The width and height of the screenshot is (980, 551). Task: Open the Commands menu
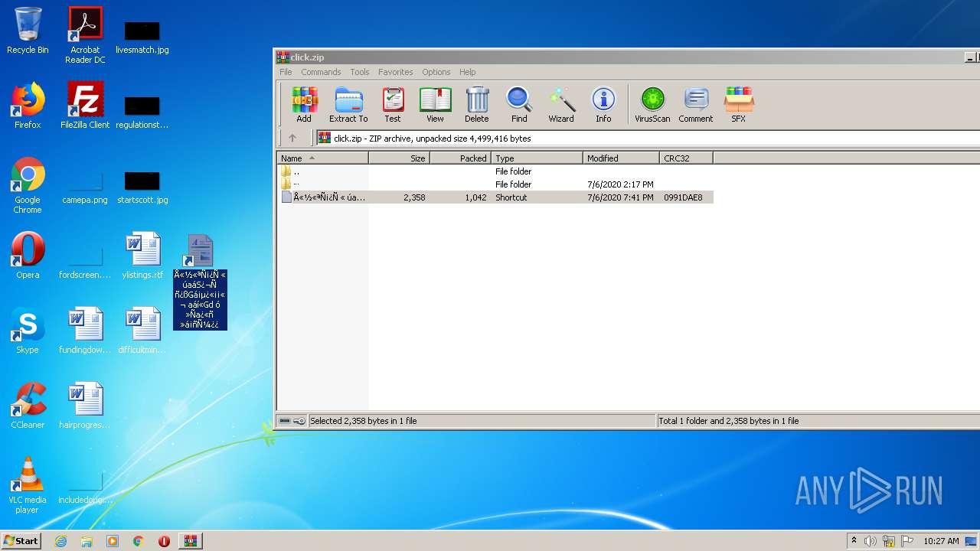321,72
